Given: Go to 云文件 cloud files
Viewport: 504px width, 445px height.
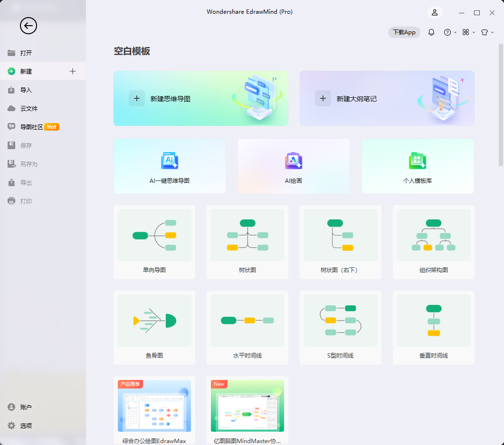Looking at the screenshot, I should click(x=43, y=109).
